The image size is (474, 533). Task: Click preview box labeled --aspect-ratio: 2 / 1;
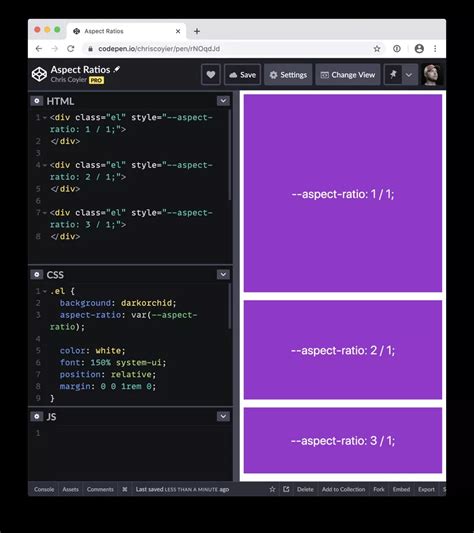(343, 350)
